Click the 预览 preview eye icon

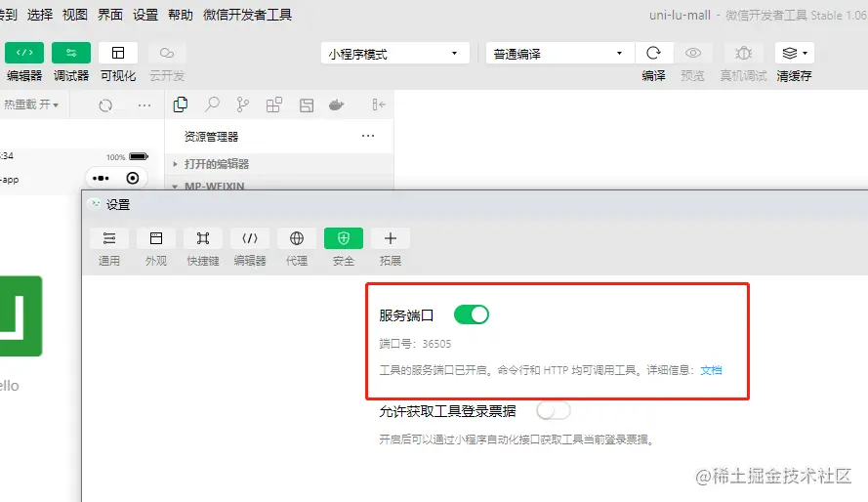pos(692,53)
